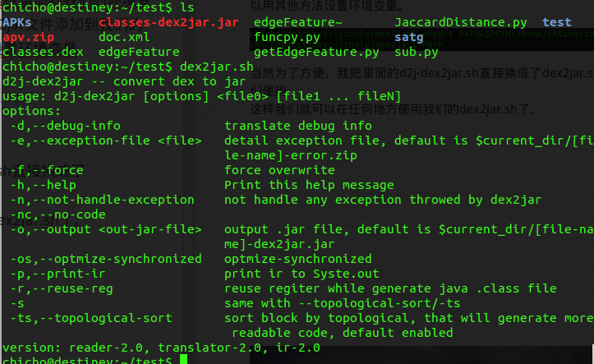This screenshot has width=594, height=364.
Task: Click the funcpy.py file name
Action: (287, 38)
